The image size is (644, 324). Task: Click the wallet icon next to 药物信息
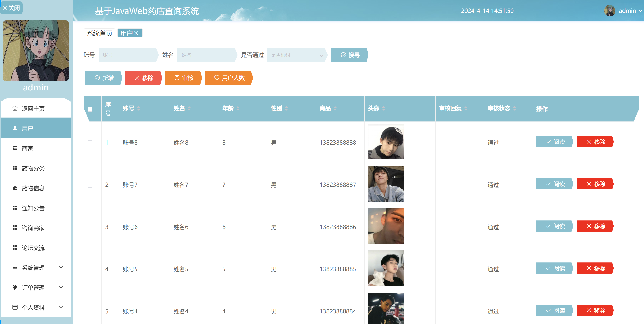tap(15, 188)
